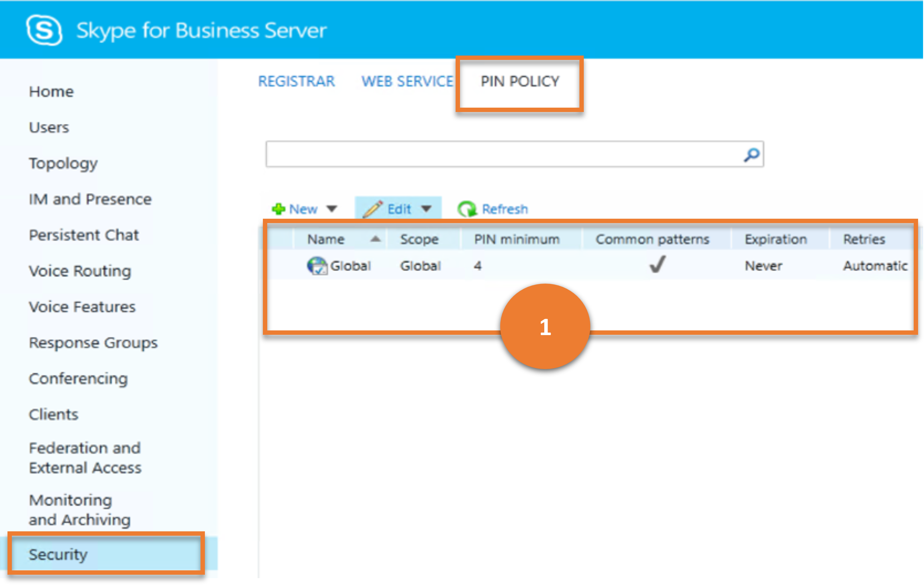Click the green plus New icon
Image resolution: width=924 pixels, height=585 pixels.
point(278,209)
